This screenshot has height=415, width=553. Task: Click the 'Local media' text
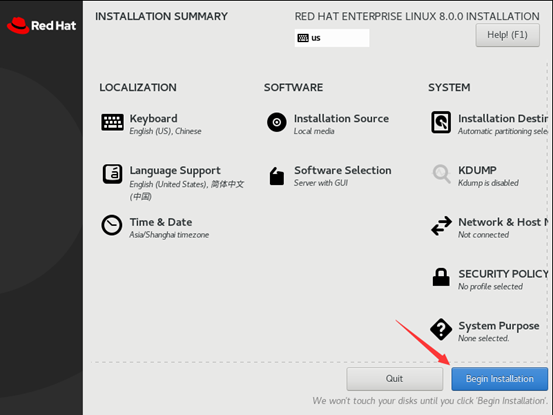pyautogui.click(x=314, y=131)
